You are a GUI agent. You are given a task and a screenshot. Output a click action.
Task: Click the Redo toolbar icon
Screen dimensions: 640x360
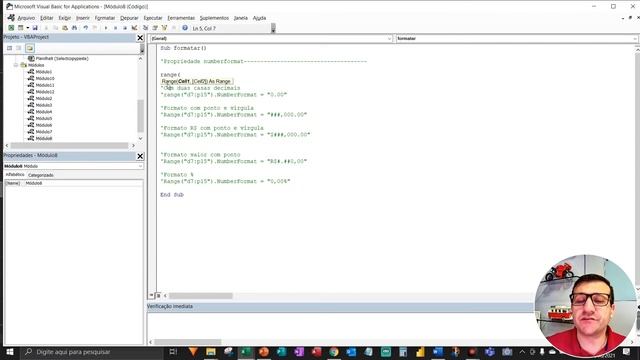click(95, 28)
